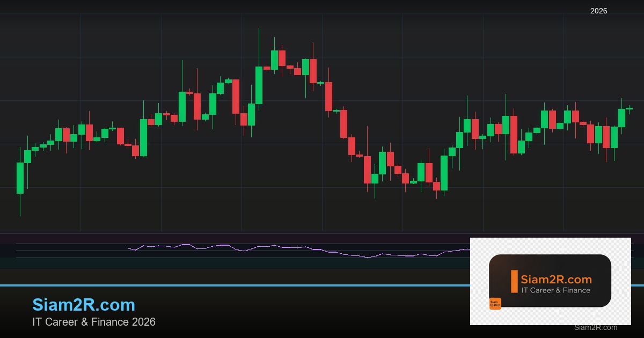
Task: Click the gray Siam2R.com watermark
Action: [x=595, y=327]
